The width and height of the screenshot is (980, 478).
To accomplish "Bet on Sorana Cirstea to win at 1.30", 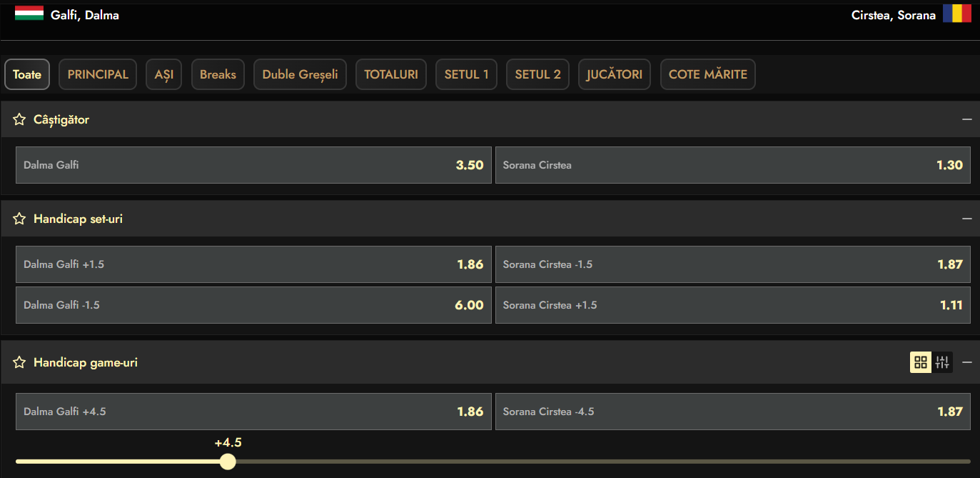I will (x=732, y=165).
